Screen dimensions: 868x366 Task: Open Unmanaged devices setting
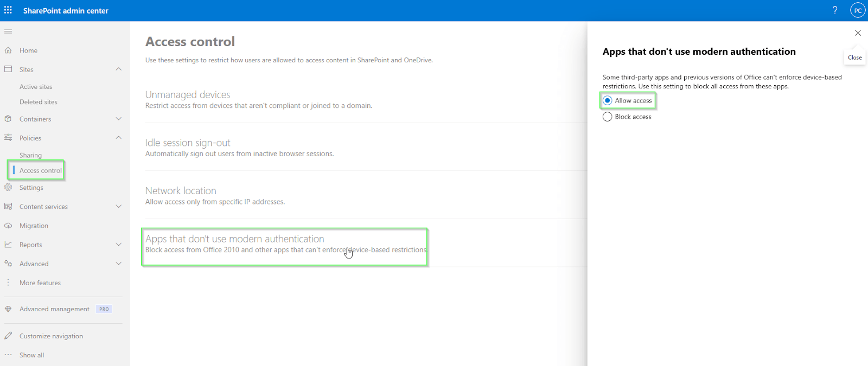188,94
